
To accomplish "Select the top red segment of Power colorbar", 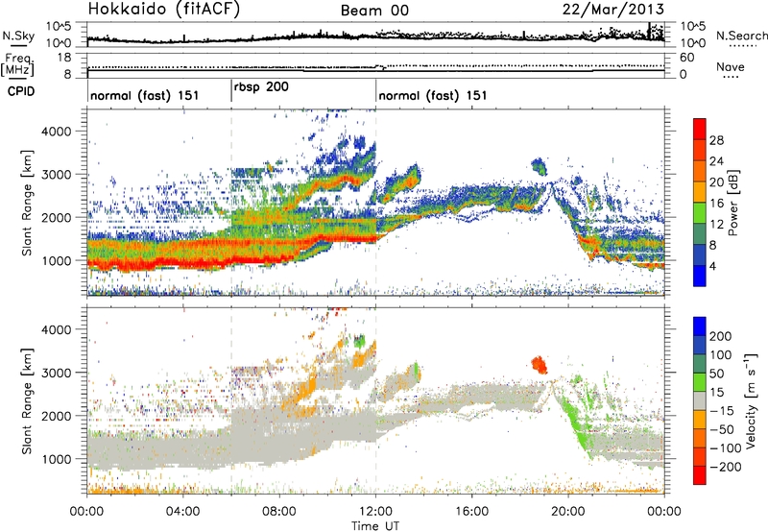I will pyautogui.click(x=700, y=129).
